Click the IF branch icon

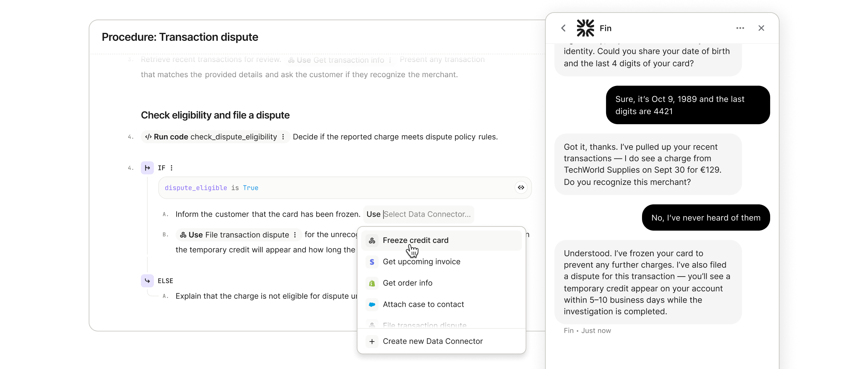pyautogui.click(x=147, y=168)
